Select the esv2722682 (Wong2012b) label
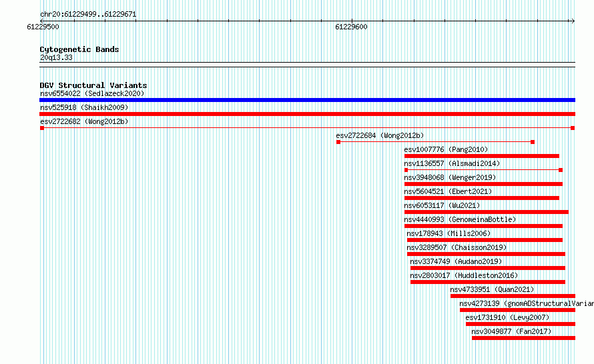The height and width of the screenshot is (364, 594). (84, 121)
